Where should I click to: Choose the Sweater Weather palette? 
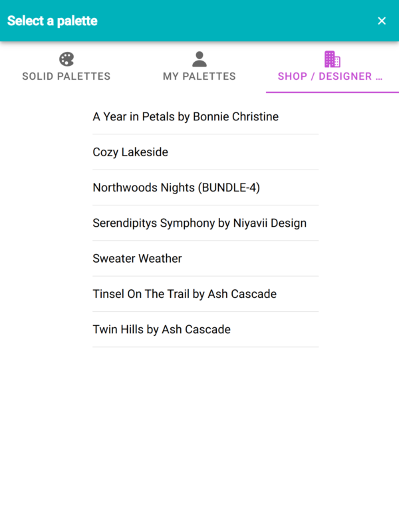pyautogui.click(x=137, y=259)
